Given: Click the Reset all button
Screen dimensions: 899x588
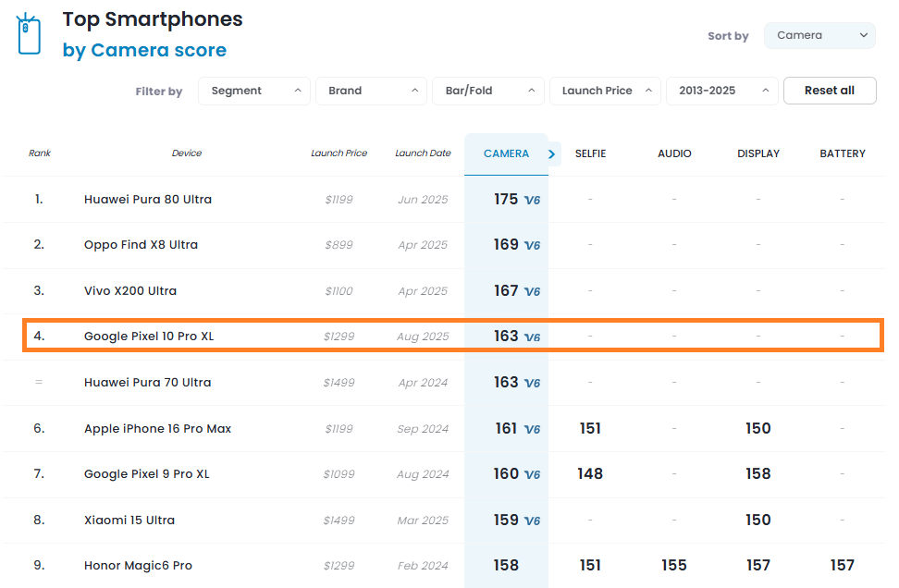Looking at the screenshot, I should (x=830, y=91).
